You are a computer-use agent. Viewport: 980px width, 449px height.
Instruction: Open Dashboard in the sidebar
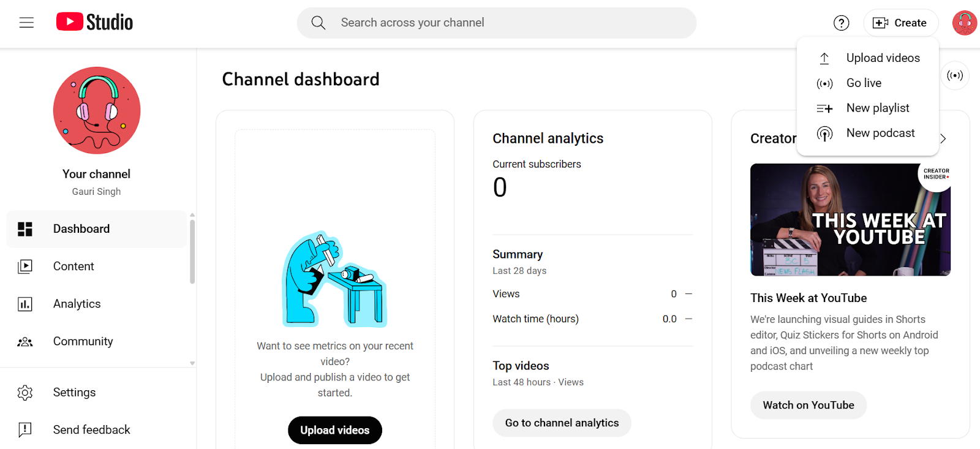pos(97,229)
